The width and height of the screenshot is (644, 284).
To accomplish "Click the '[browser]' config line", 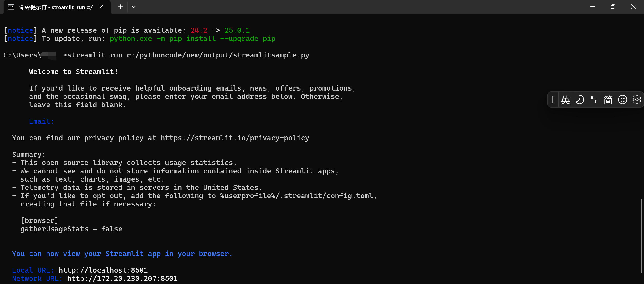I will 40,221.
